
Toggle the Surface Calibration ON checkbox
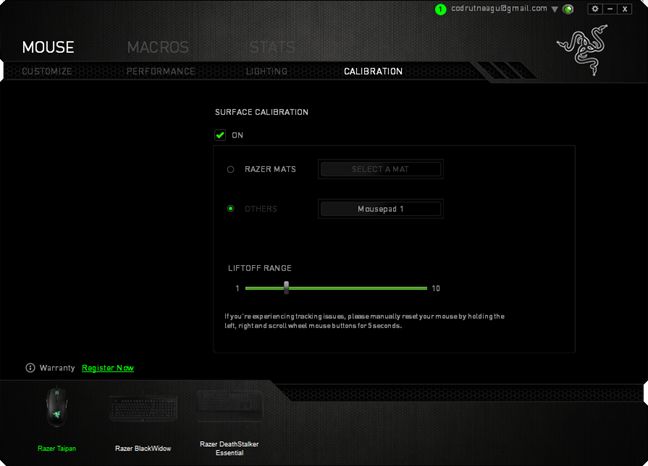220,135
